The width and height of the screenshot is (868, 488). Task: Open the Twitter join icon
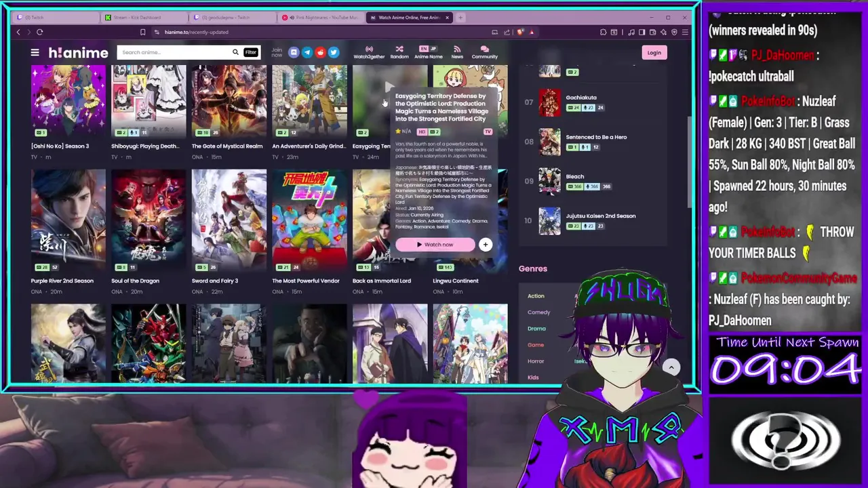tap(334, 52)
